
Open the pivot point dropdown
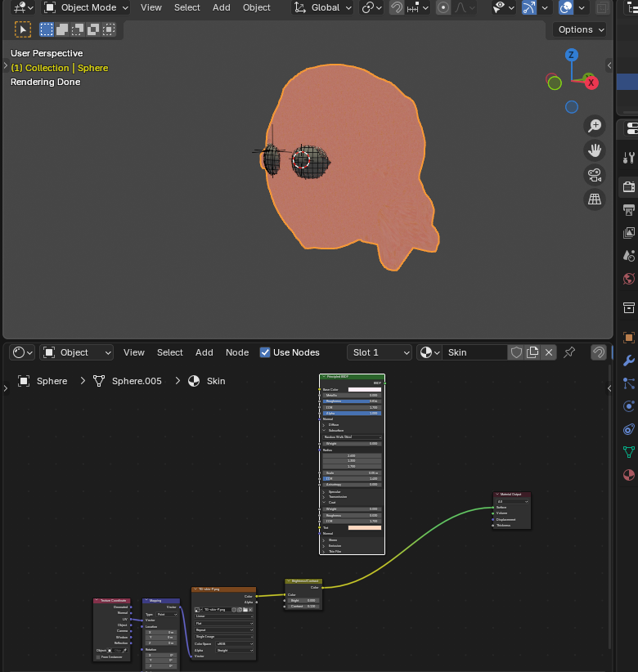pos(371,7)
